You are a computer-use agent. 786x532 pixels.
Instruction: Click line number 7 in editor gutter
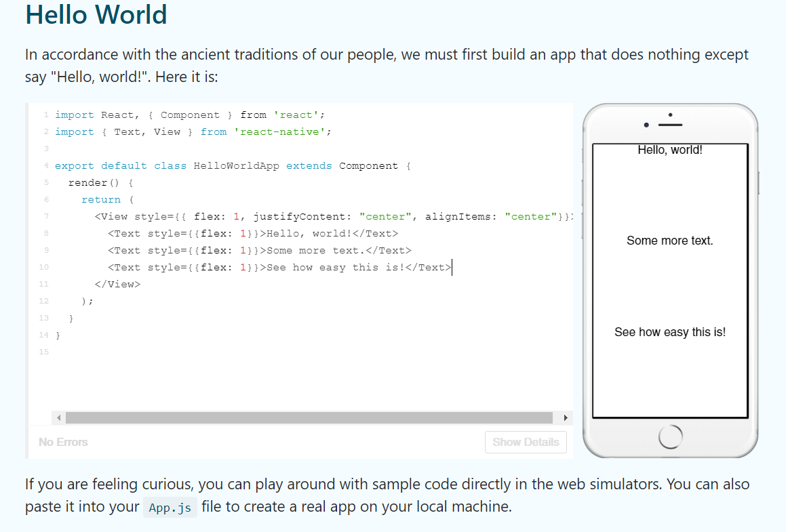click(x=45, y=217)
